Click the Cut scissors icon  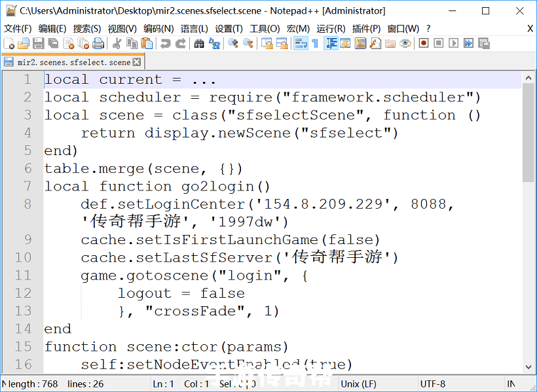117,44
